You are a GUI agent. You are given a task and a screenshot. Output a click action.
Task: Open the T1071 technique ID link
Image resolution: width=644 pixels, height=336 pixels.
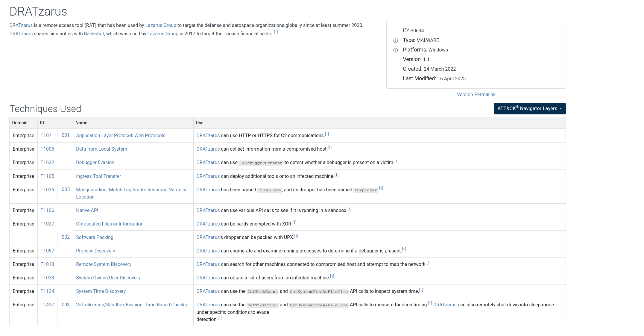click(x=47, y=135)
